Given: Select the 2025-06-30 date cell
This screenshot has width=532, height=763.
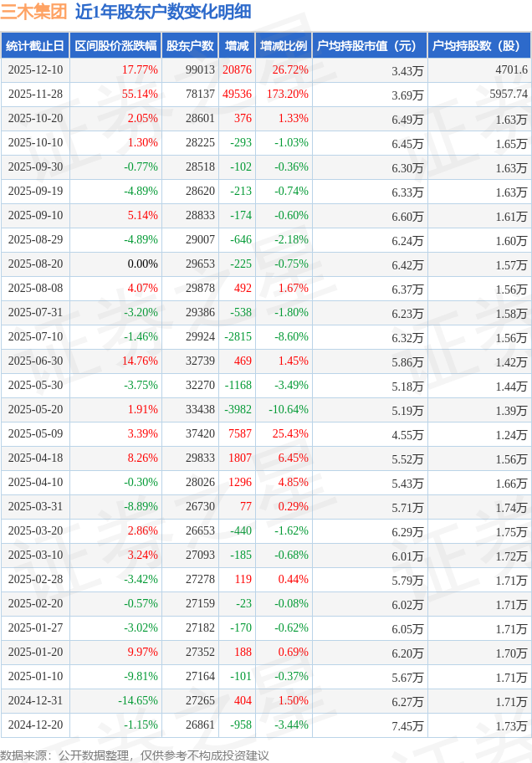Looking at the screenshot, I should 35,361.
